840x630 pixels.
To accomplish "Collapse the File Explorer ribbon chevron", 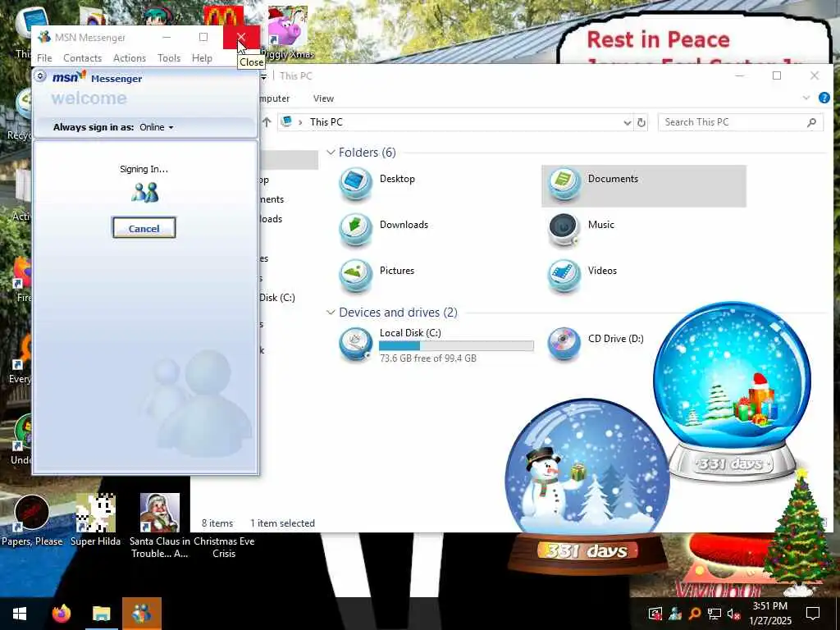I will (x=806, y=98).
